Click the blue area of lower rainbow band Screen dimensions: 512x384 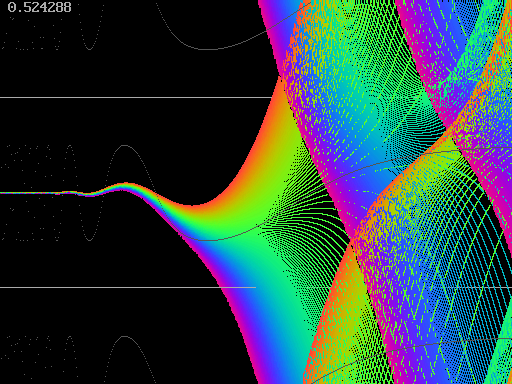click(273, 320)
